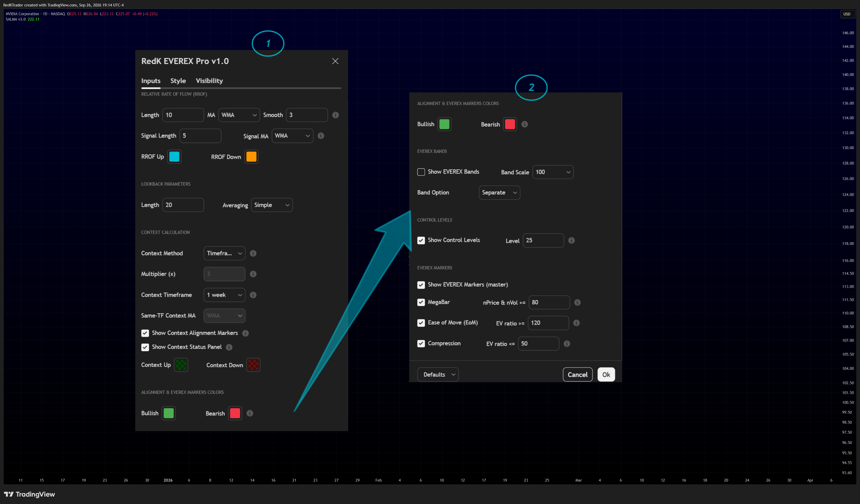Click the TradingView logo at bottom left
Image resolution: width=860 pixels, height=504 pixels.
click(29, 494)
